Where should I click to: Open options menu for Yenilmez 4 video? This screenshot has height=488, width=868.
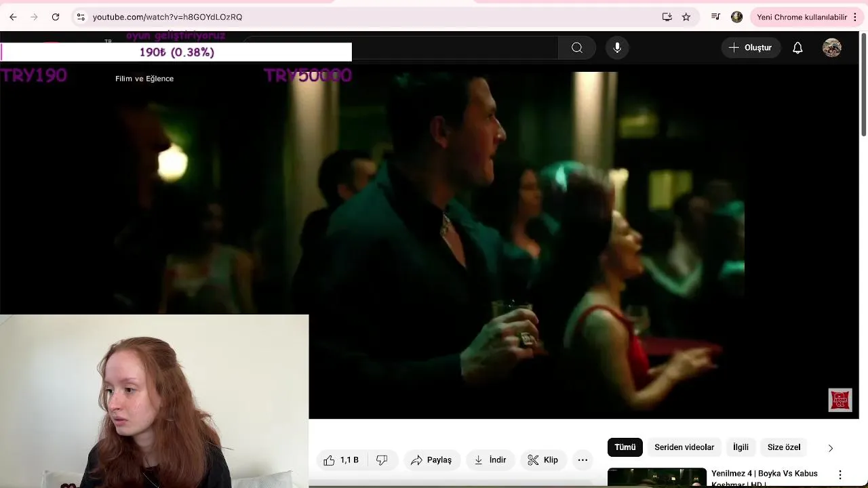point(840,475)
